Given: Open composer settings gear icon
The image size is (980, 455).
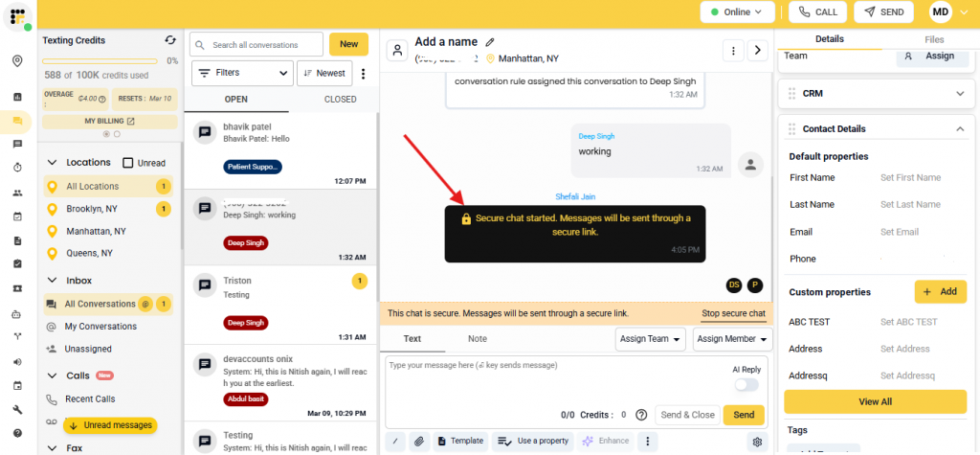Looking at the screenshot, I should [758, 442].
